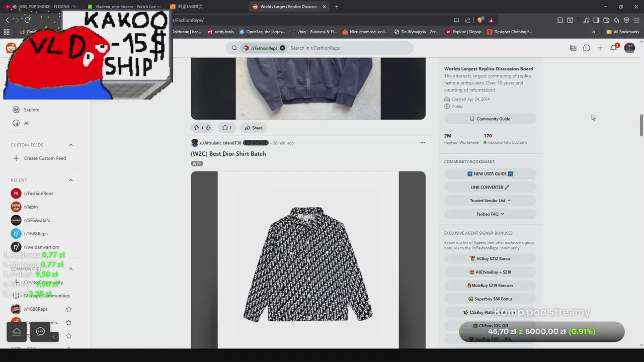Click the Brave Rewards triangle icon
This screenshot has height=362, width=644.
click(491, 20)
